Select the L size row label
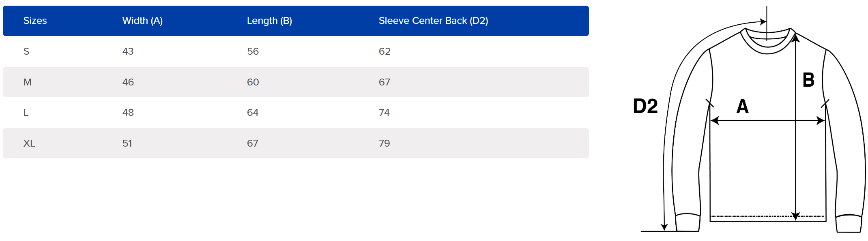The width and height of the screenshot is (868, 241). coord(26,113)
